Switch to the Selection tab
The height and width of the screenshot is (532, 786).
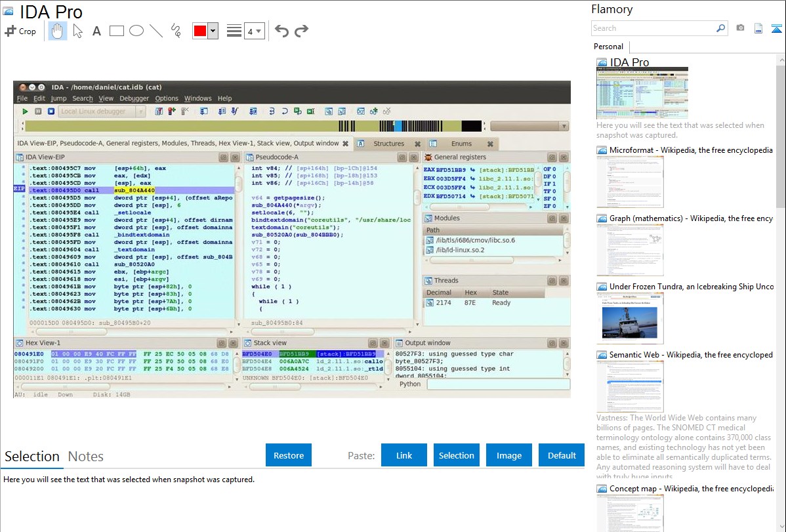click(x=32, y=457)
